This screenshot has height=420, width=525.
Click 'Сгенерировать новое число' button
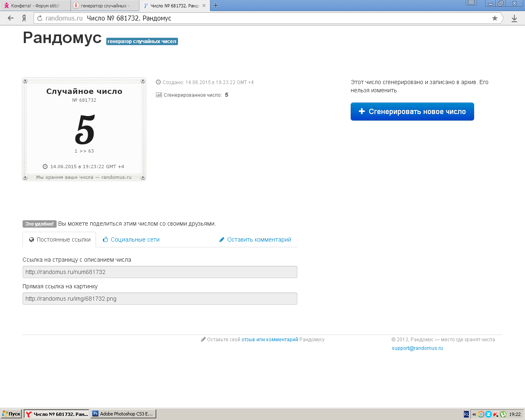[412, 112]
